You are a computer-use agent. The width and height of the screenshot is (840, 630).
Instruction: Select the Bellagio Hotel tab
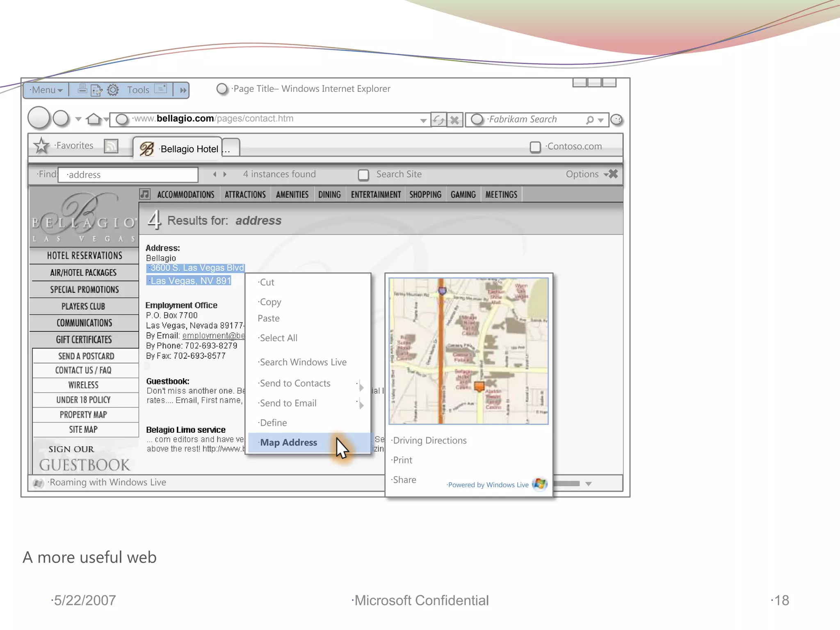(177, 148)
